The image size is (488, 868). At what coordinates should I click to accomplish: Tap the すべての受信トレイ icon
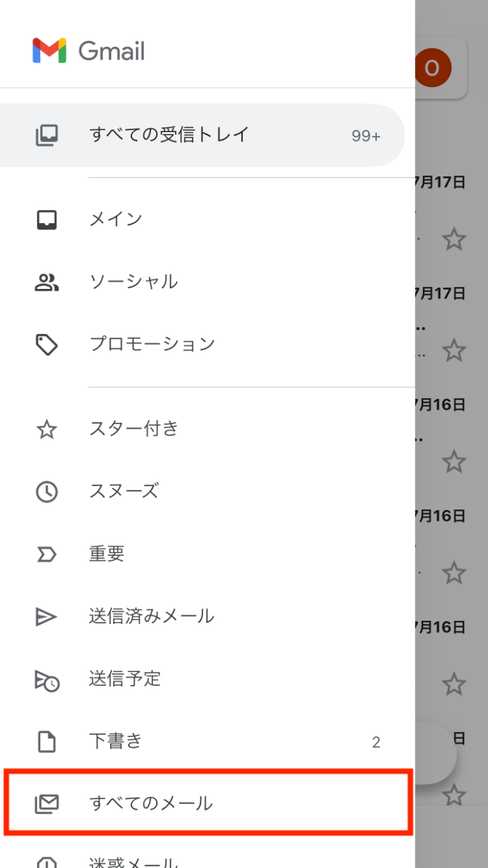tap(47, 135)
